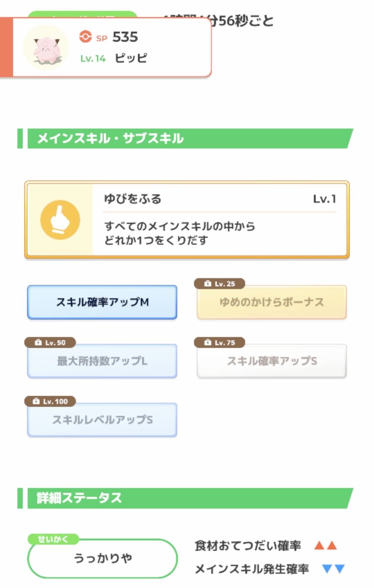This screenshot has width=374, height=588.
Task: Tap the SP Poké Ball icon
Action: [x=85, y=36]
